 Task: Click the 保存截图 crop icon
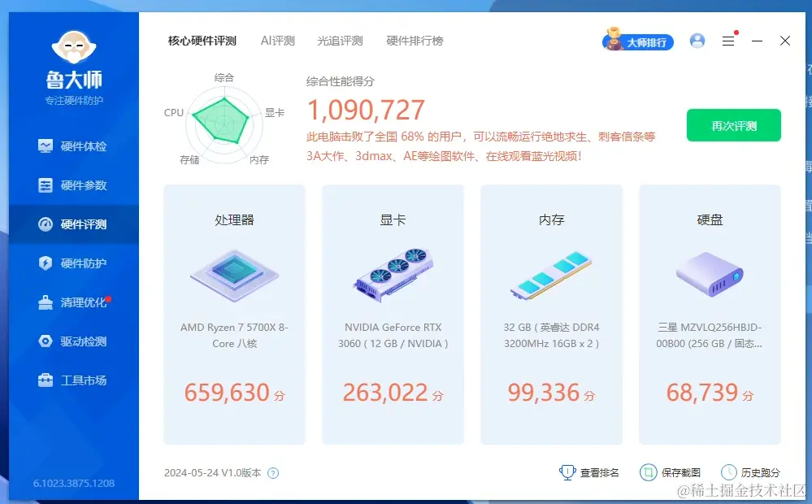point(649,472)
